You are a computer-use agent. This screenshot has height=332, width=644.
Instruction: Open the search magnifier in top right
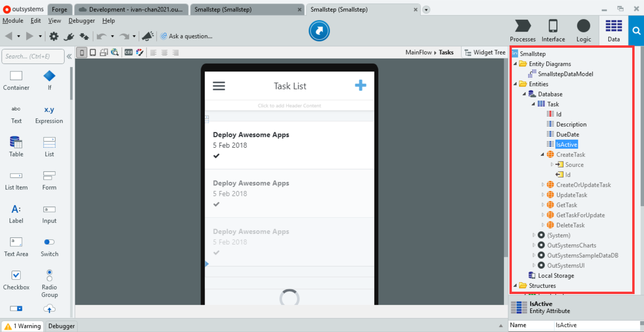coord(636,31)
